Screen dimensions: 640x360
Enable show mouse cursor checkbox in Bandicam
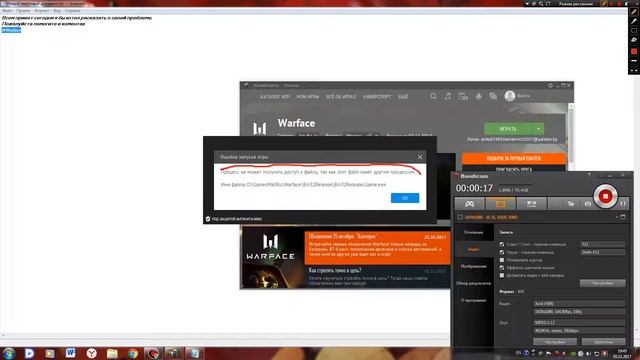coord(502,260)
